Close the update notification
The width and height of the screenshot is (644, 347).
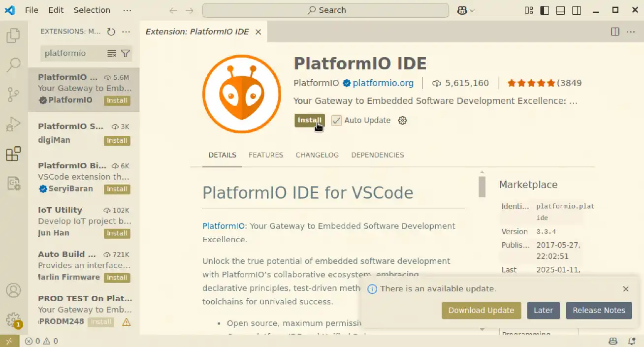coord(626,289)
